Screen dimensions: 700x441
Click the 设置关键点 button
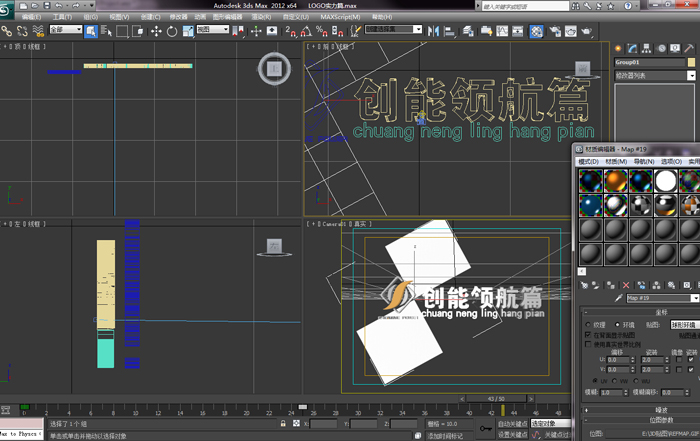[512, 435]
